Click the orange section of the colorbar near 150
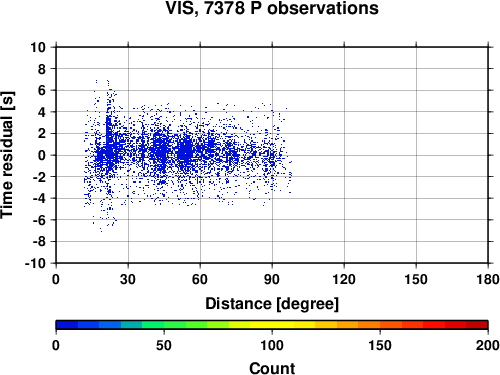The width and height of the screenshot is (500, 375). (x=380, y=325)
